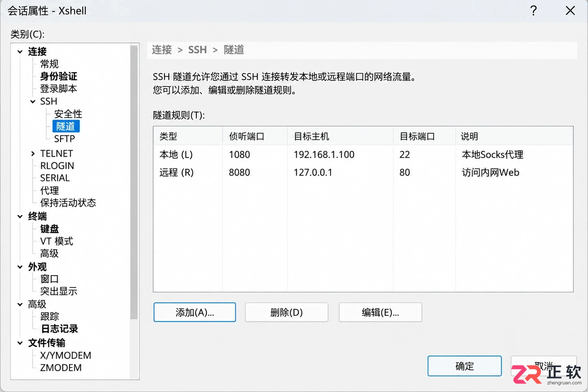Sort by the 目标主机 column header
This screenshot has height=392, width=588.
341,136
